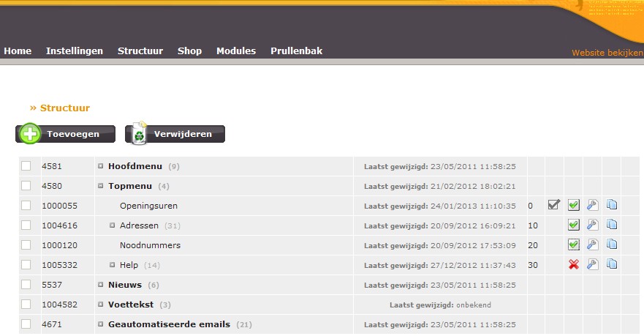
Task: Check the box for row 1005332 Help
Action: (x=26, y=264)
